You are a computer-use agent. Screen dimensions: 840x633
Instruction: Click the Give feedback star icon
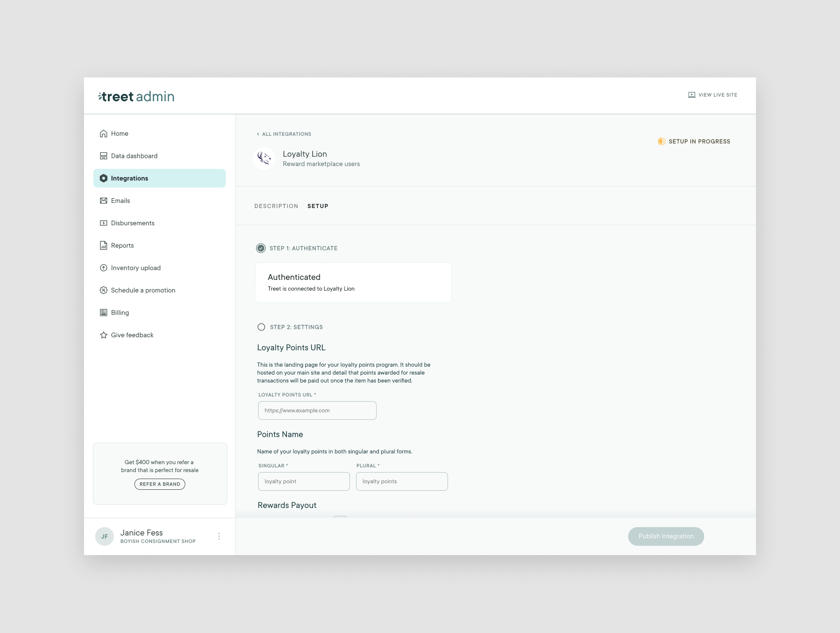tap(104, 335)
